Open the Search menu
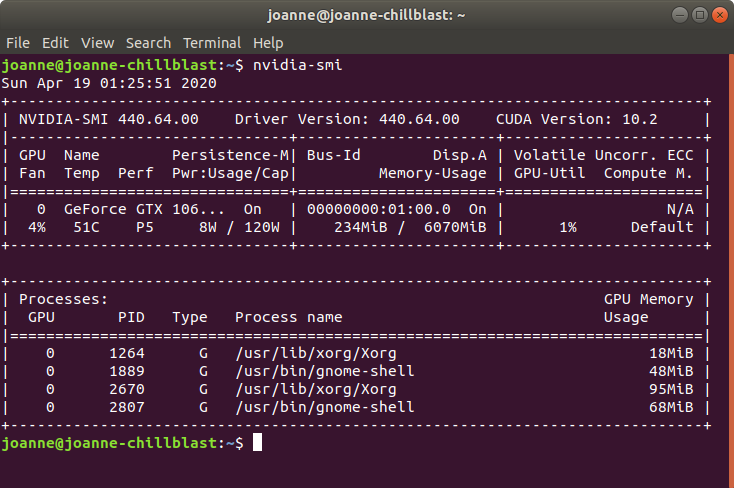The width and height of the screenshot is (734, 488). tap(148, 43)
